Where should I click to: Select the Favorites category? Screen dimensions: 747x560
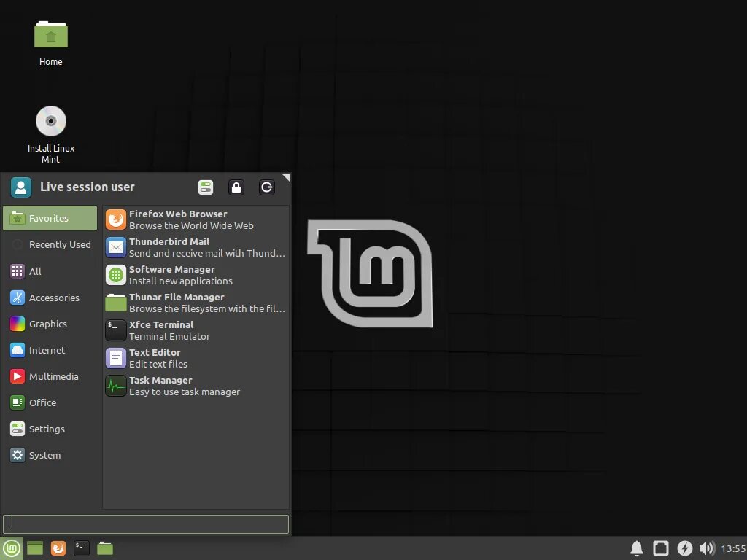[x=50, y=218]
